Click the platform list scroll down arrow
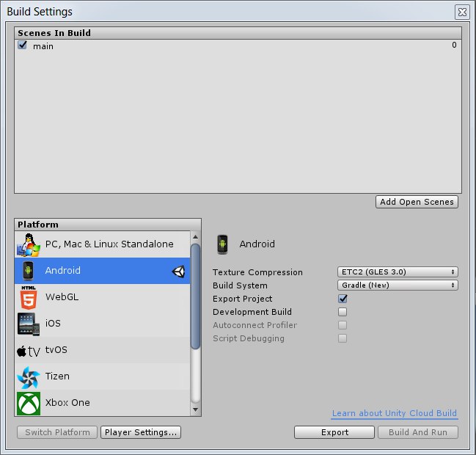476x455 pixels. 196,409
